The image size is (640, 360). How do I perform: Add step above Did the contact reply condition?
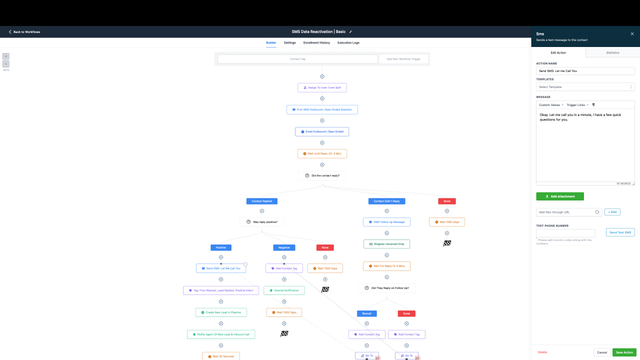tap(322, 165)
